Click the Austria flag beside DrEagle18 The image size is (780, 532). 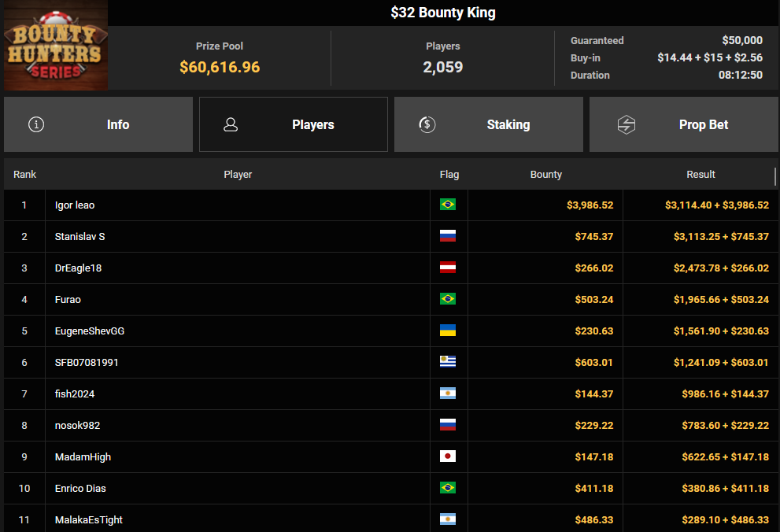[448, 268]
